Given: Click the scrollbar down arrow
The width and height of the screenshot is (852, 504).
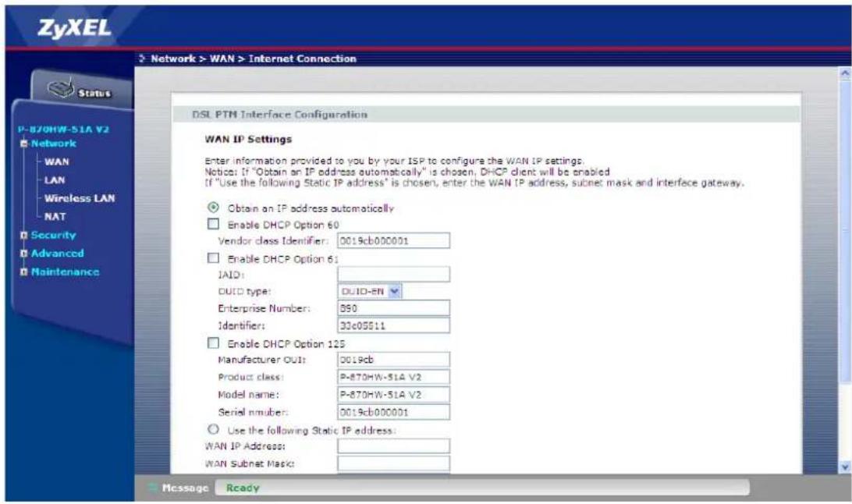Looking at the screenshot, I should (845, 466).
